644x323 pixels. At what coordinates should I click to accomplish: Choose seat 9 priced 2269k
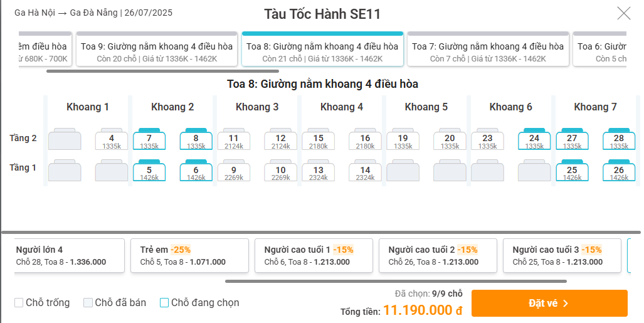pyautogui.click(x=234, y=171)
